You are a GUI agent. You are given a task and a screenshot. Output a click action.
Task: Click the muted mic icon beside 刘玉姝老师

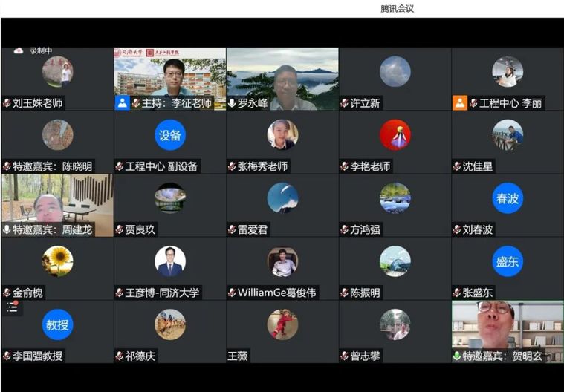(7, 103)
